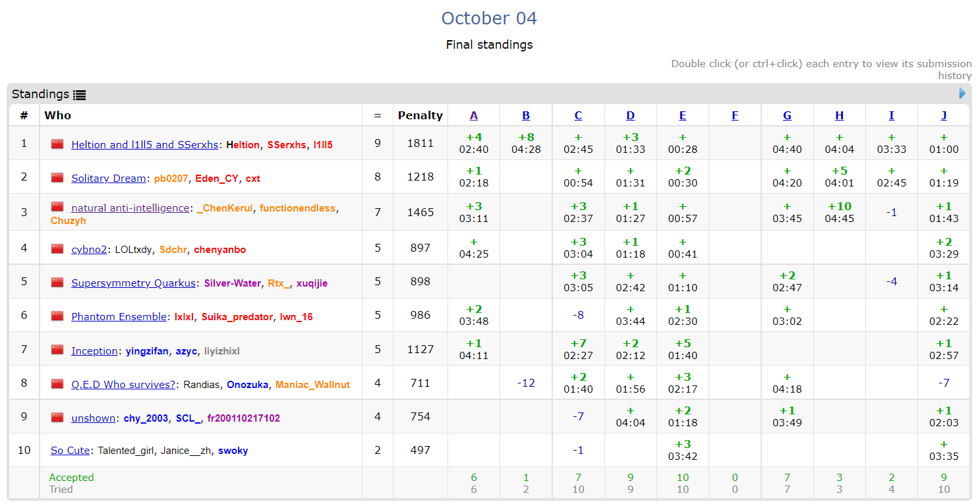Open Q.E.D Who survives? team link
This screenshot has width=980, height=504.
tap(124, 384)
